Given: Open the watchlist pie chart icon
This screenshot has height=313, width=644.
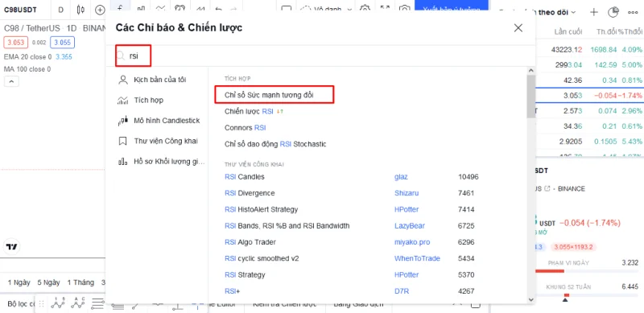Looking at the screenshot, I should (x=613, y=12).
